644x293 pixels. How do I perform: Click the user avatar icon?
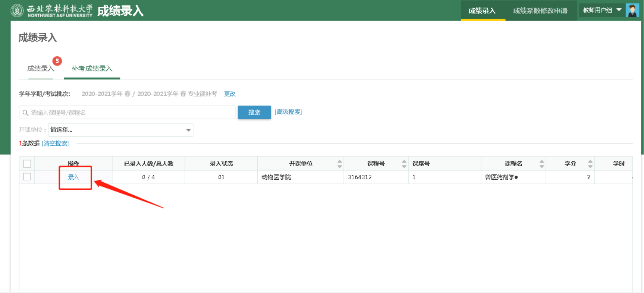632,10
